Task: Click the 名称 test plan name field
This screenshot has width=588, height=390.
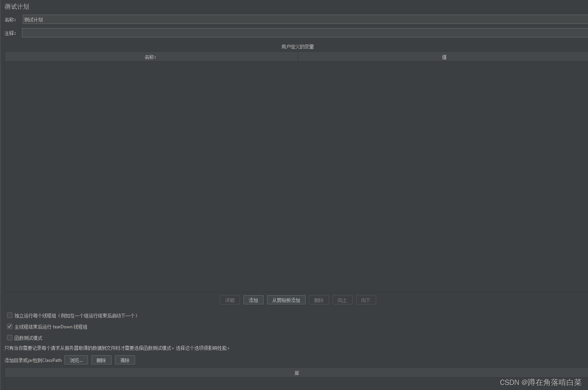Action: (x=305, y=20)
